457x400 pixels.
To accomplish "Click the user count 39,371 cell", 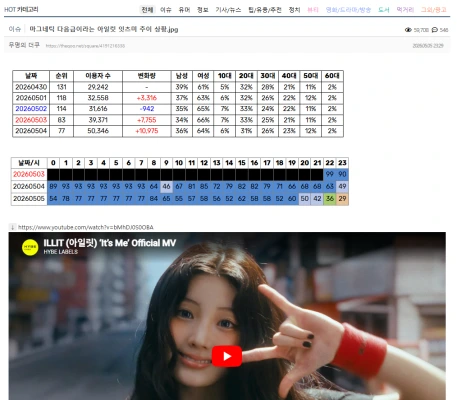I will pos(98,120).
